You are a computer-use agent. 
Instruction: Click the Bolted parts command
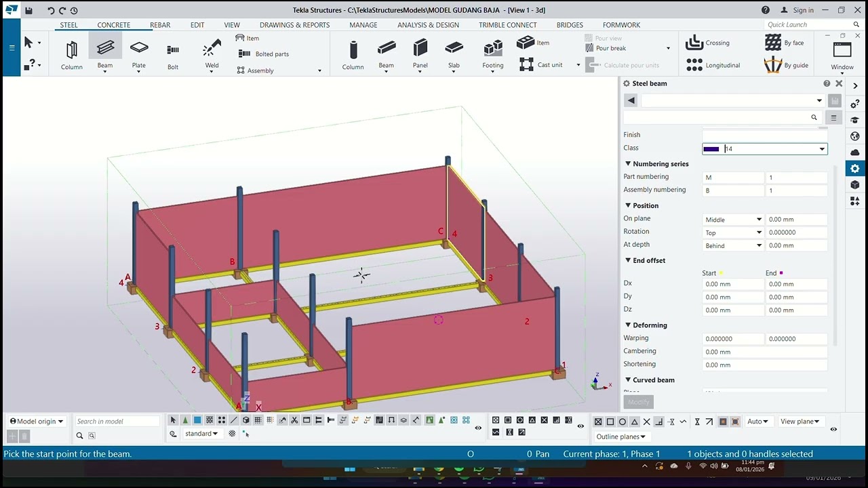click(x=264, y=54)
